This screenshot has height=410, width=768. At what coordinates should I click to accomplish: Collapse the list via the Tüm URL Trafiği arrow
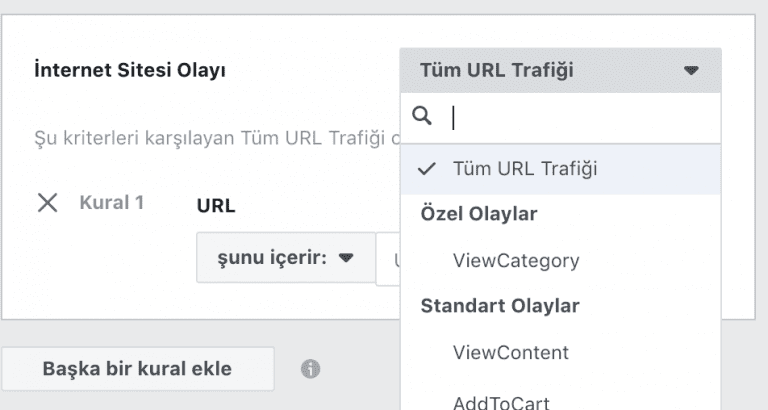[x=691, y=71]
